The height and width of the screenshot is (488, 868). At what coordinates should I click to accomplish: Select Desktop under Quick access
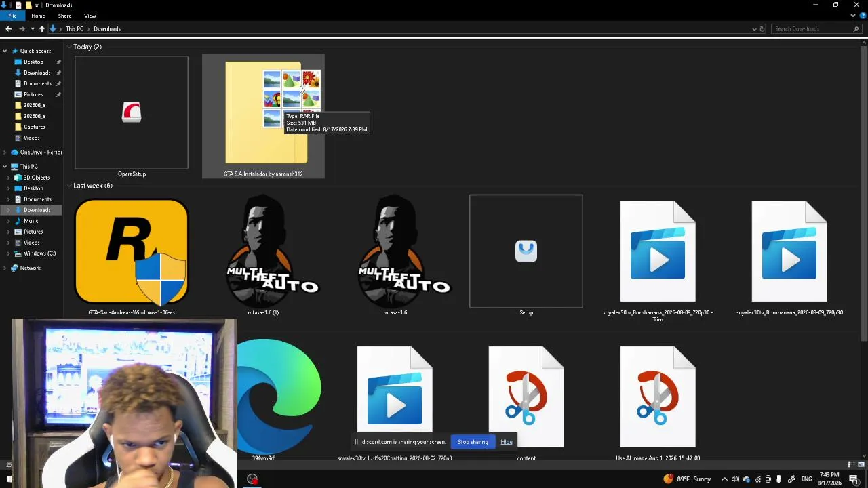tap(33, 62)
